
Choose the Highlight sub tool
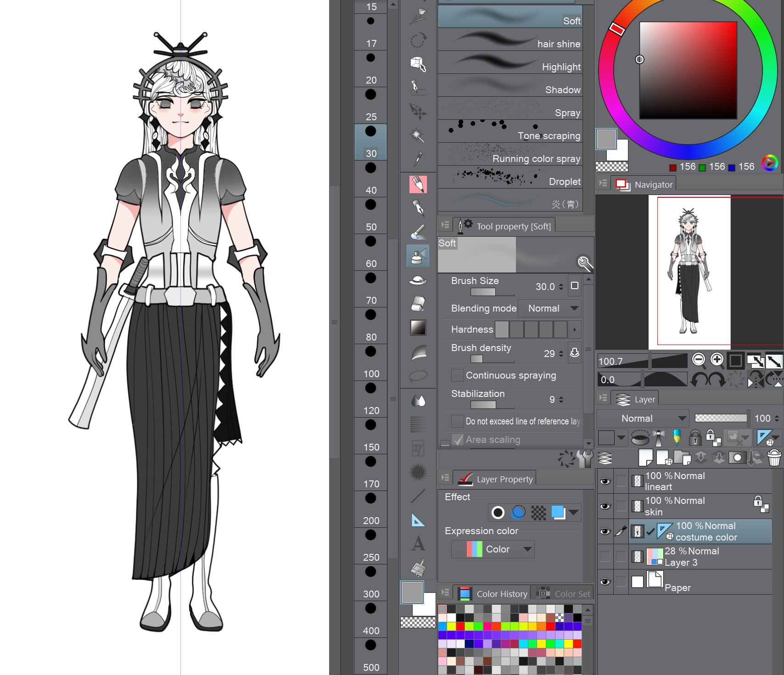coord(510,62)
